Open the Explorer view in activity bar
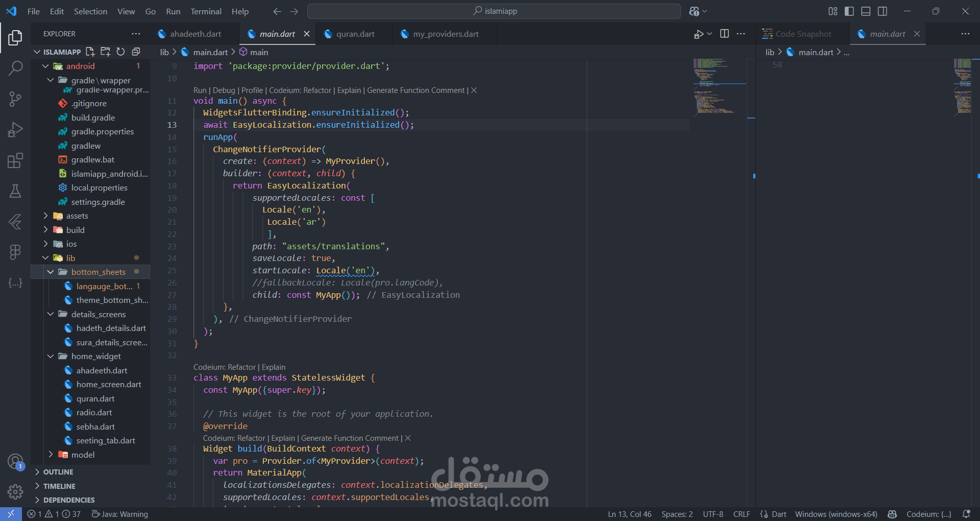Image resolution: width=980 pixels, height=521 pixels. point(15,38)
